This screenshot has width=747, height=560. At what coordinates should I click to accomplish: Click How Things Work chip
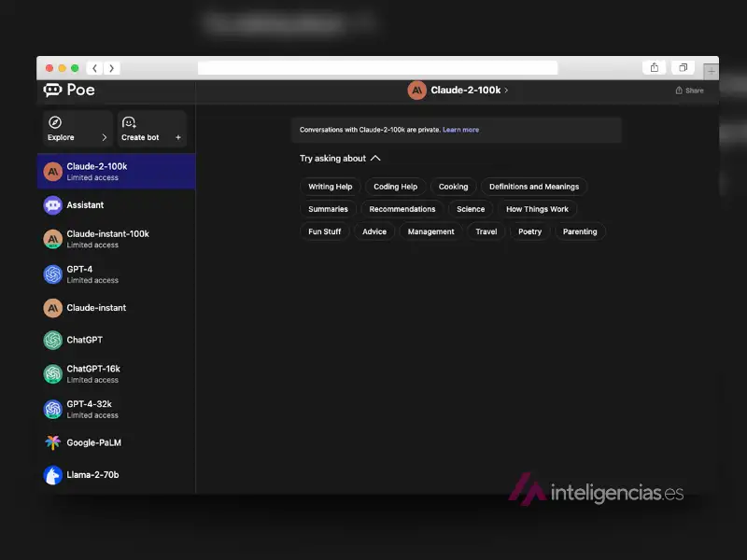(x=537, y=209)
